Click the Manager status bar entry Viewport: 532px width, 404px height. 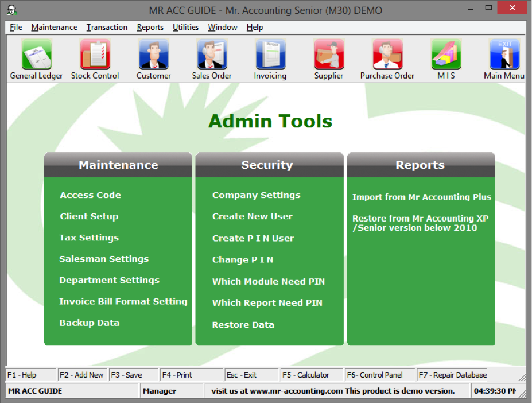pyautogui.click(x=172, y=391)
